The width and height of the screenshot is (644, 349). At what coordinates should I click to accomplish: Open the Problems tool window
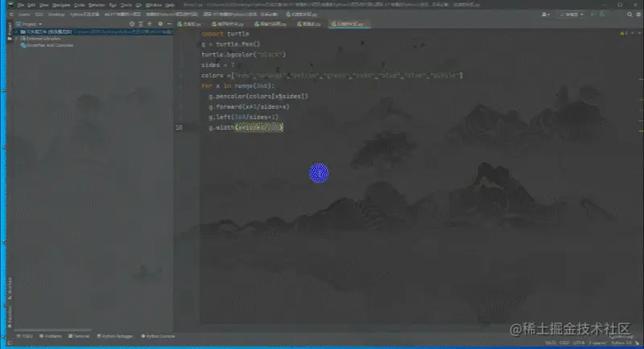click(50, 336)
